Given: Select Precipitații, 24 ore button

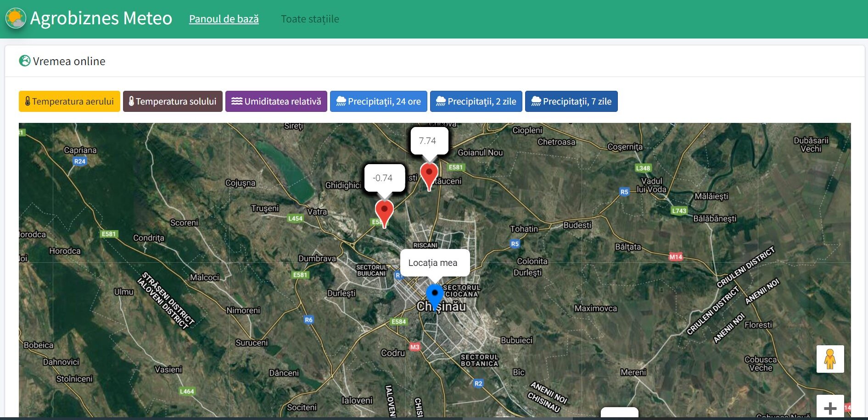Looking at the screenshot, I should point(379,101).
